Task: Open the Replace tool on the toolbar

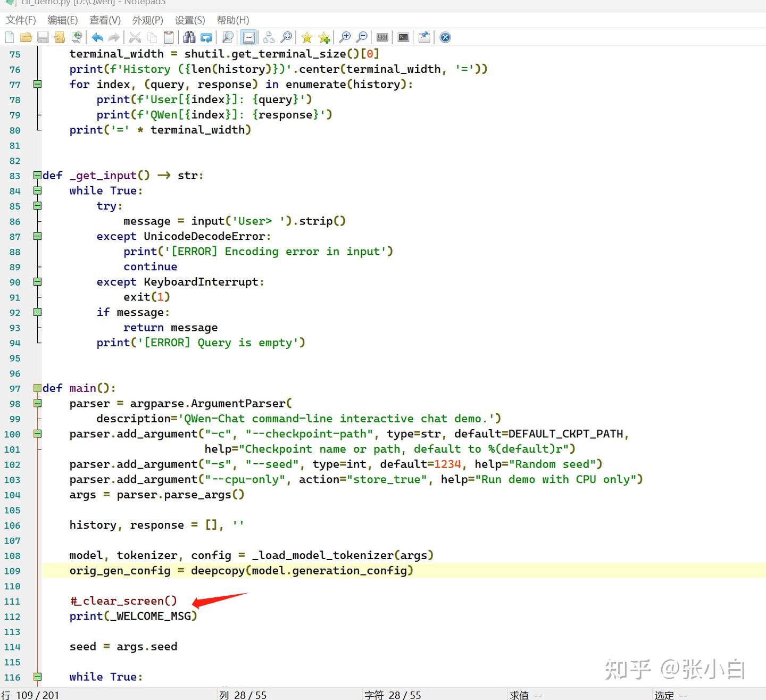Action: [205, 37]
